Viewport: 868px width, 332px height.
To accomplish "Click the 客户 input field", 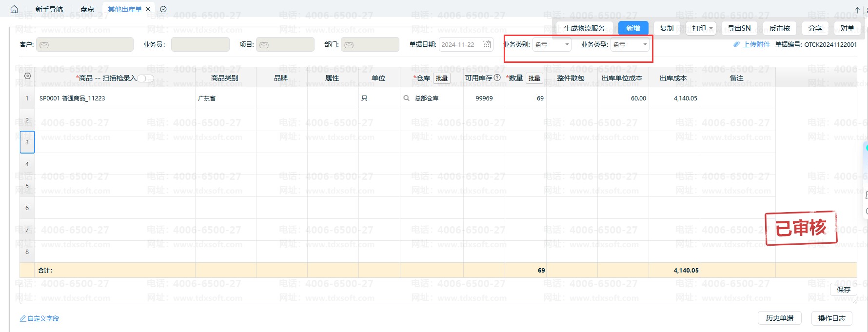I will click(85, 45).
